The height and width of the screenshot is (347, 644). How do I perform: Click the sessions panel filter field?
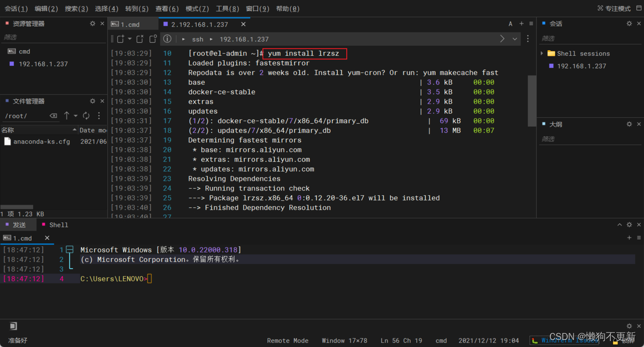point(590,38)
